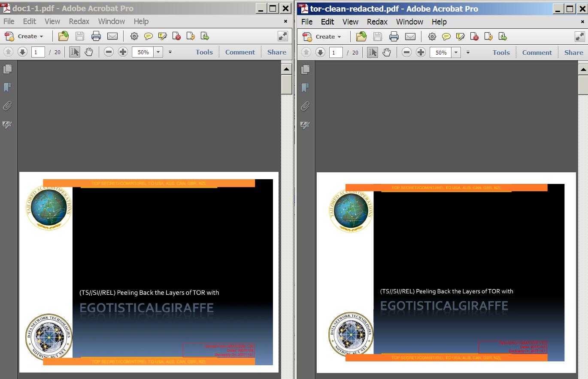Click email envelope icon in doc1-1.pdf window
This screenshot has width=588, height=379.
pyautogui.click(x=112, y=37)
